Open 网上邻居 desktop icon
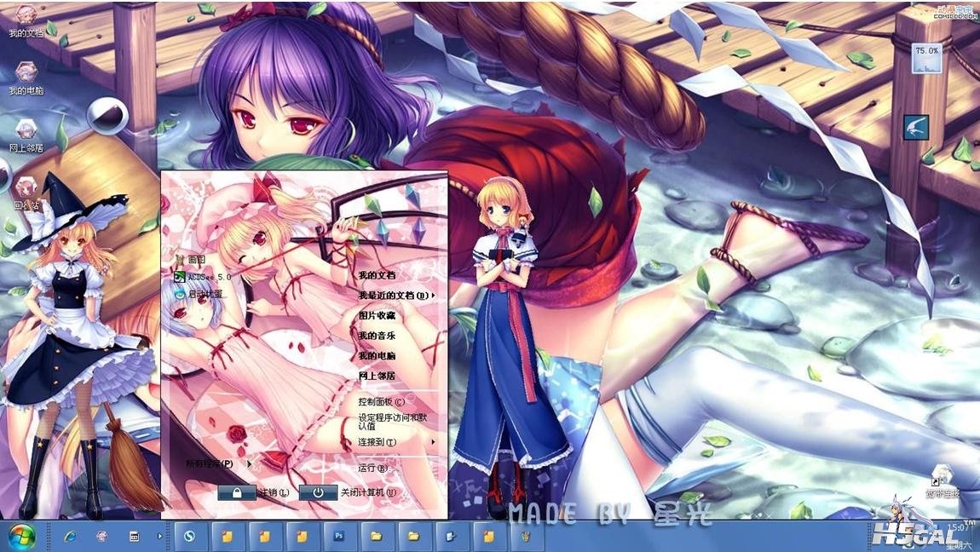Screen dimensions: 980x552 coord(26,133)
